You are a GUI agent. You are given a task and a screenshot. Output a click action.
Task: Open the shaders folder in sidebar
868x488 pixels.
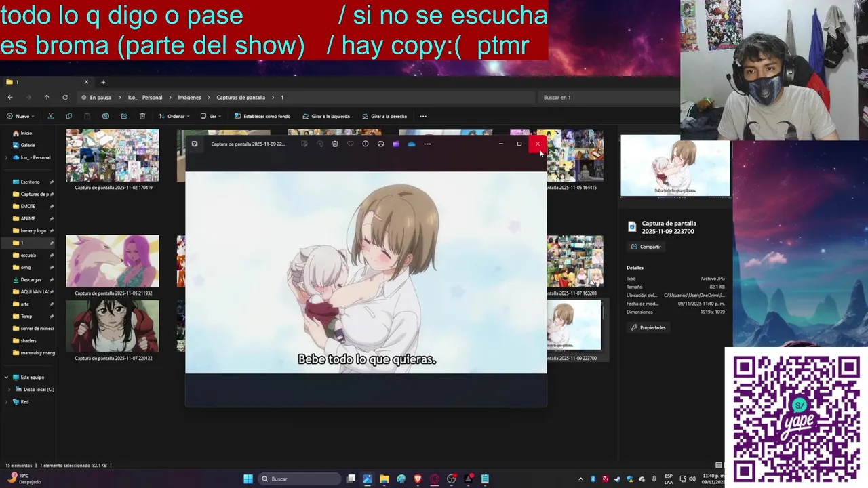[x=28, y=340]
